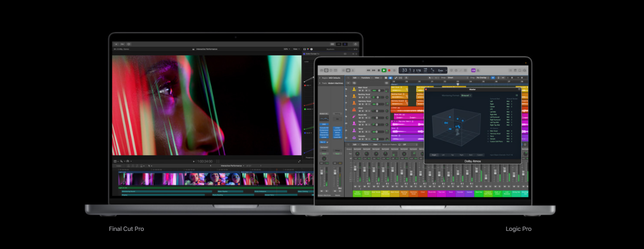Open the Logic Pro Inspector button
The height and width of the screenshot is (249, 644).
tap(326, 70)
